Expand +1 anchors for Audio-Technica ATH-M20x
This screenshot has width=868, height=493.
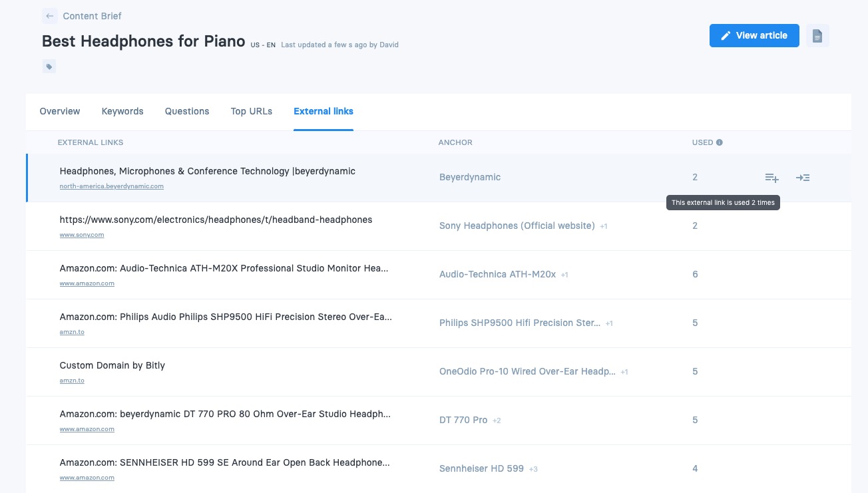[564, 275]
